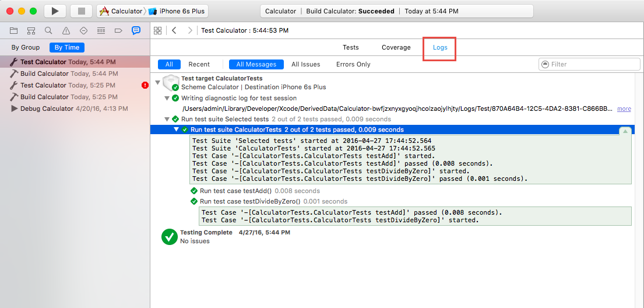Select Build Calculator Today 5:44 PM report
This screenshot has width=644, height=308.
pyautogui.click(x=75, y=73)
